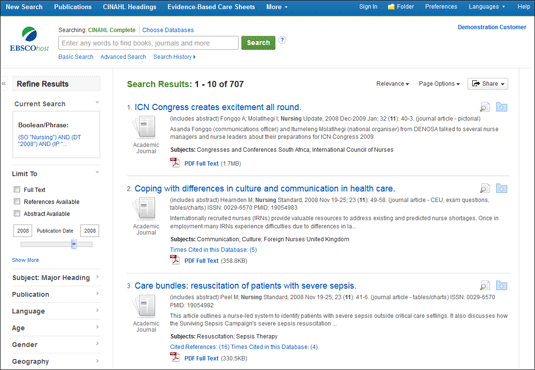Click the PDF icon for ICN Congress article
The height and width of the screenshot is (370, 535).
(x=175, y=163)
